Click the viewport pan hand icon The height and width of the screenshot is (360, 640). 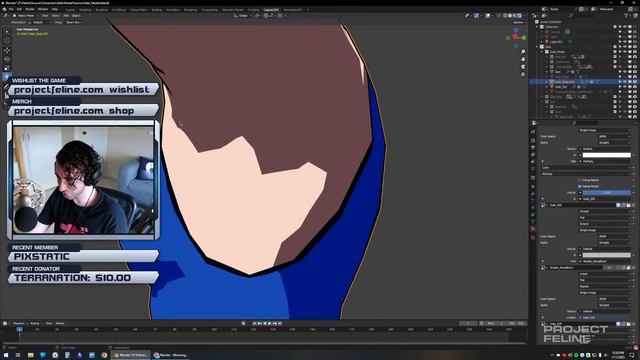click(x=523, y=59)
